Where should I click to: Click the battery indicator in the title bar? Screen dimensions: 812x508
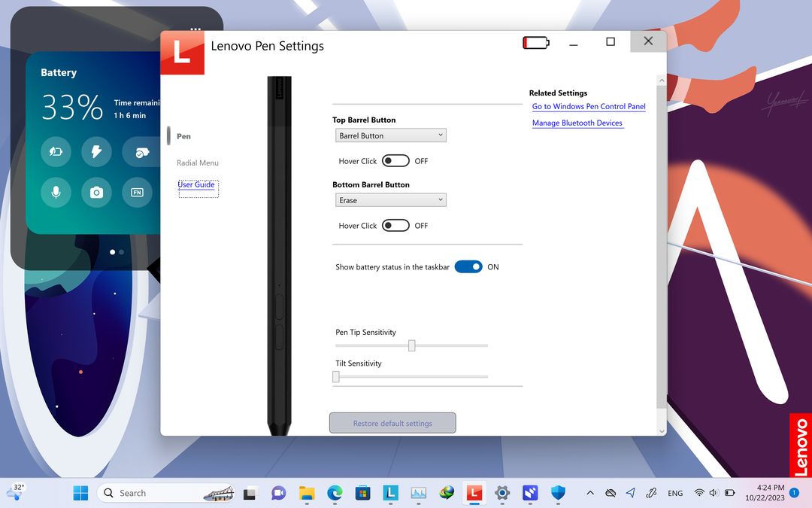coord(535,42)
